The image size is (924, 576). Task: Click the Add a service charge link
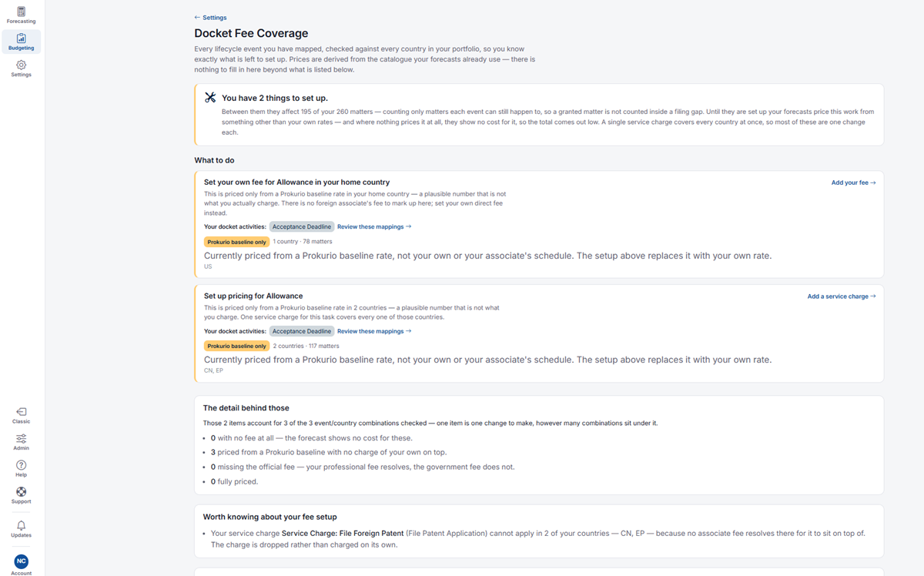(842, 296)
